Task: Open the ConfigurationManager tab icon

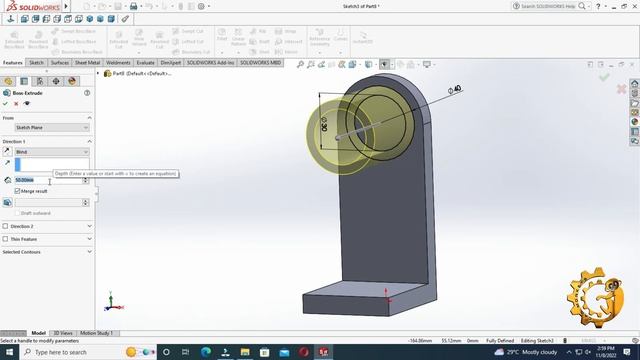Action: tap(40, 81)
